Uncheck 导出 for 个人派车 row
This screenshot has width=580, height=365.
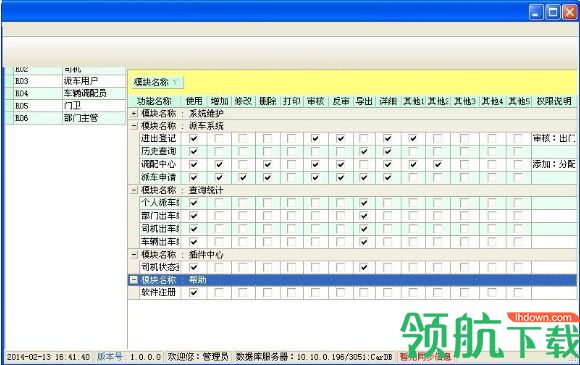point(364,203)
